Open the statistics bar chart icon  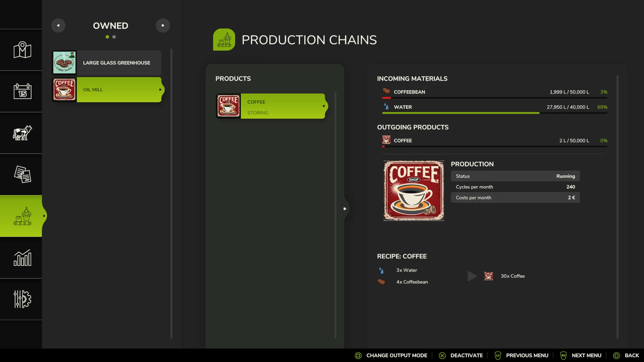22,258
